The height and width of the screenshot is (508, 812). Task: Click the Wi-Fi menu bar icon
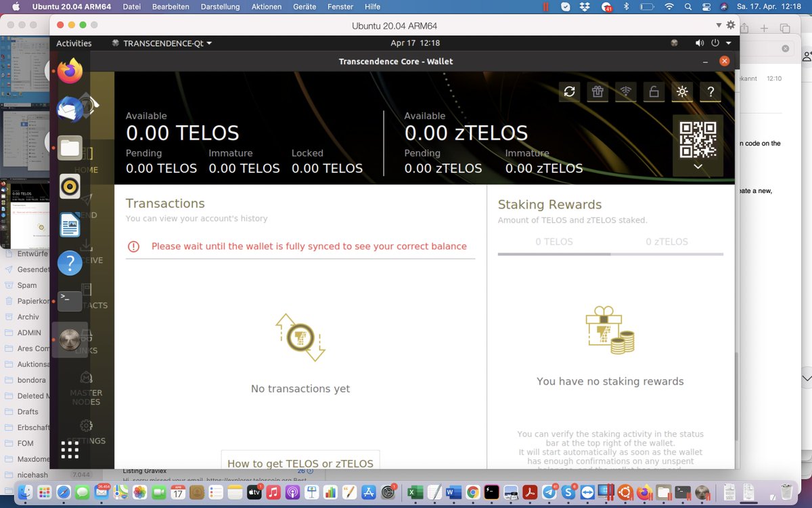tap(669, 7)
